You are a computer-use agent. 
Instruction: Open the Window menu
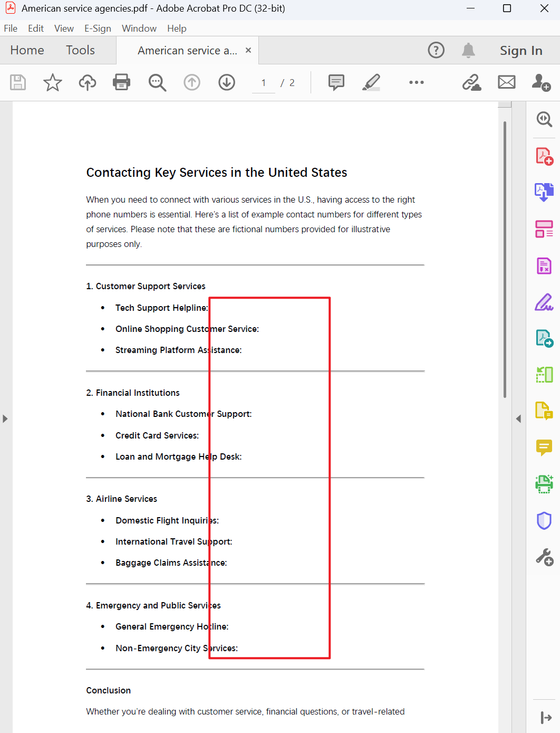pyautogui.click(x=139, y=28)
